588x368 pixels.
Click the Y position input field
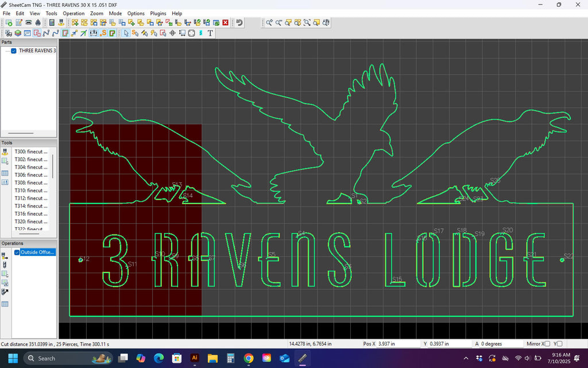pos(450,344)
